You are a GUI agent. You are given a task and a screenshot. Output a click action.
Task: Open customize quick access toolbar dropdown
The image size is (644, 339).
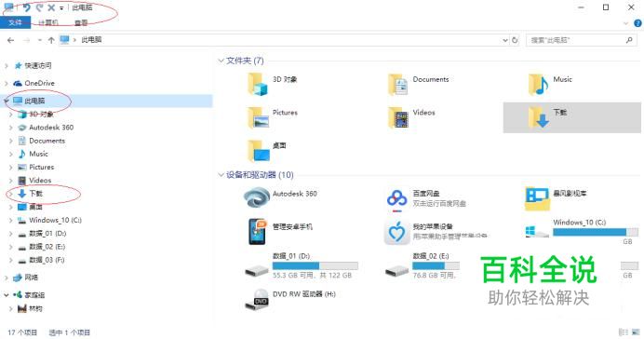tap(61, 8)
